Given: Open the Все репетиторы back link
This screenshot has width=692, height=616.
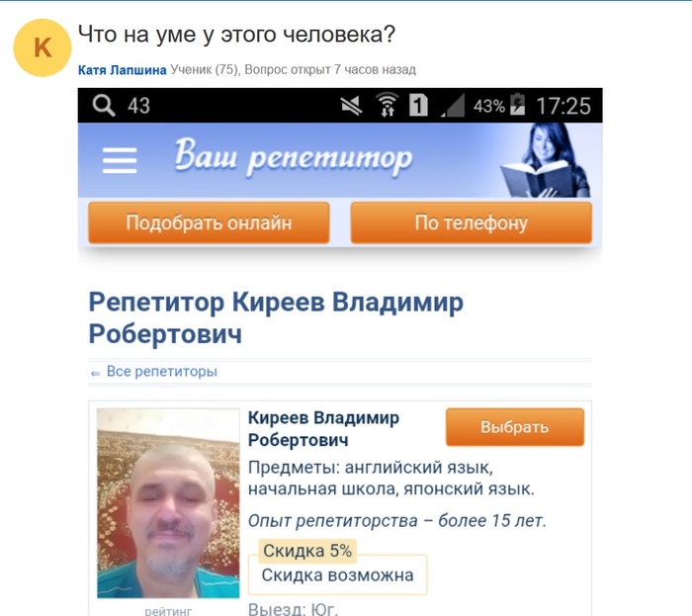Looking at the screenshot, I should 154,372.
